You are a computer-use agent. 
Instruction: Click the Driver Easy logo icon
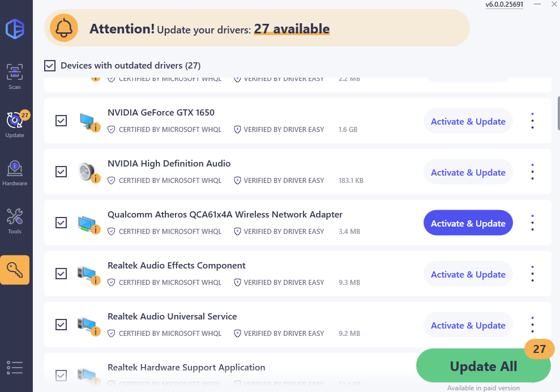pos(15,28)
